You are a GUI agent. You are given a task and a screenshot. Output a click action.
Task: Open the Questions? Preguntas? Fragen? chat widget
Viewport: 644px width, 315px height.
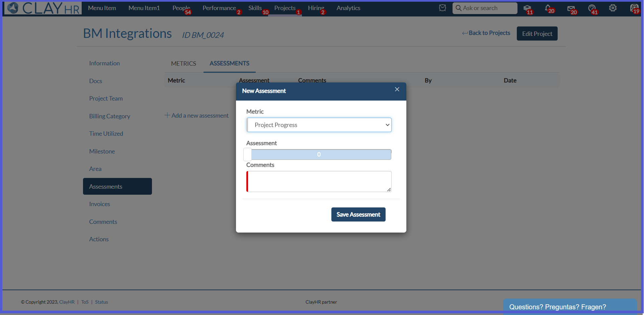coord(570,307)
